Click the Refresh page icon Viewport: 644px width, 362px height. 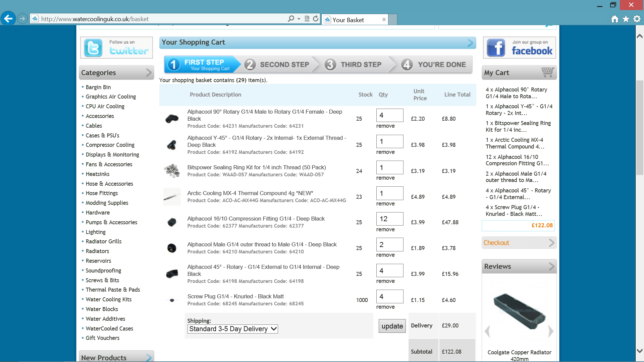pos(316,19)
